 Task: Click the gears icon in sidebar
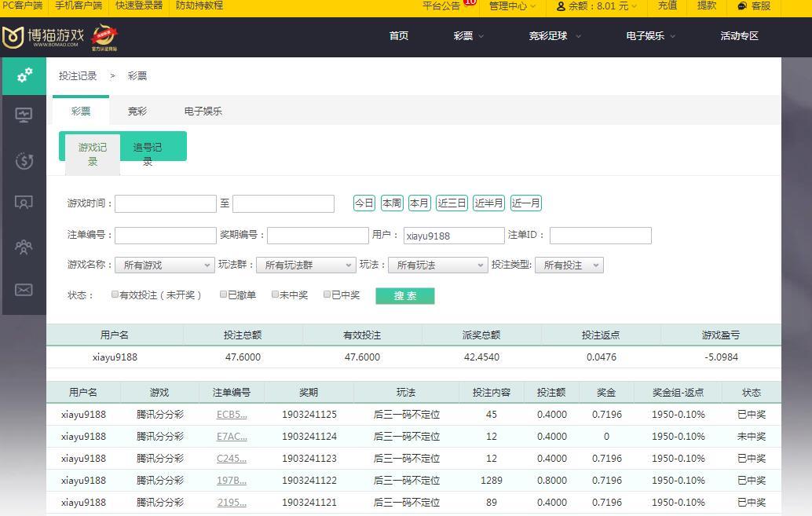24,75
